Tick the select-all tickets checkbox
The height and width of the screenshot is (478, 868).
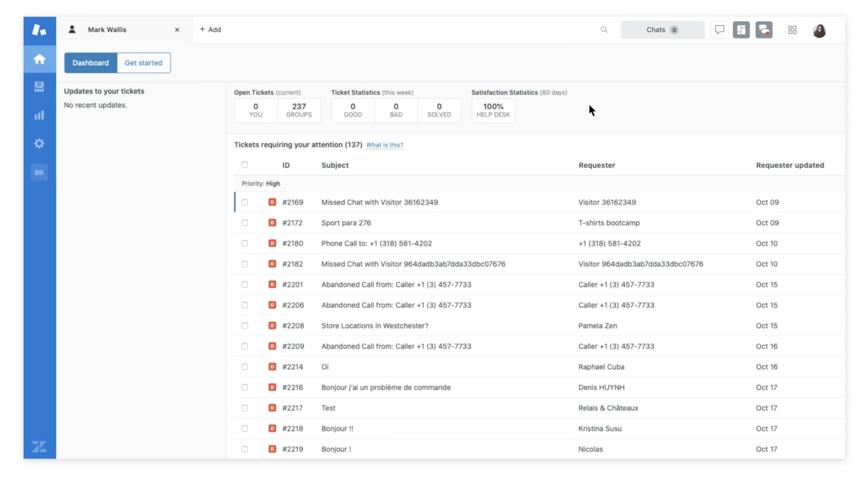[245, 164]
